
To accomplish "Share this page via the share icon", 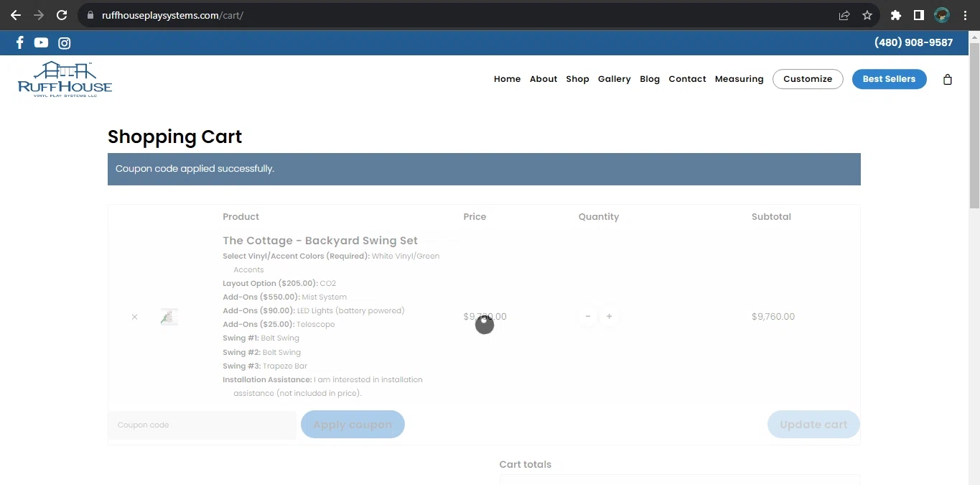I will pos(844,15).
